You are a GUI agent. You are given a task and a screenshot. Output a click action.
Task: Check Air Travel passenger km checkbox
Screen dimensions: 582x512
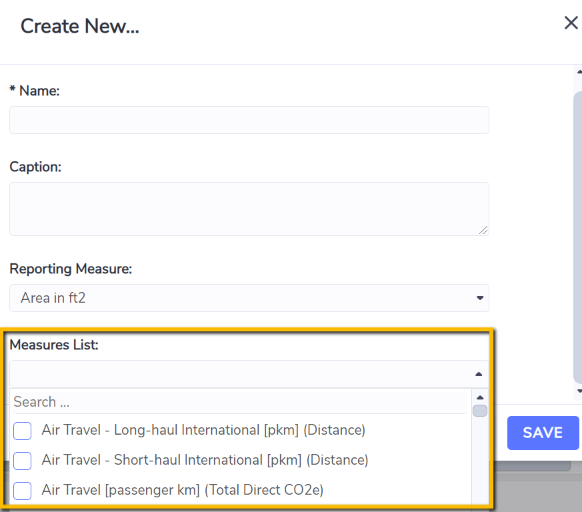click(x=22, y=490)
